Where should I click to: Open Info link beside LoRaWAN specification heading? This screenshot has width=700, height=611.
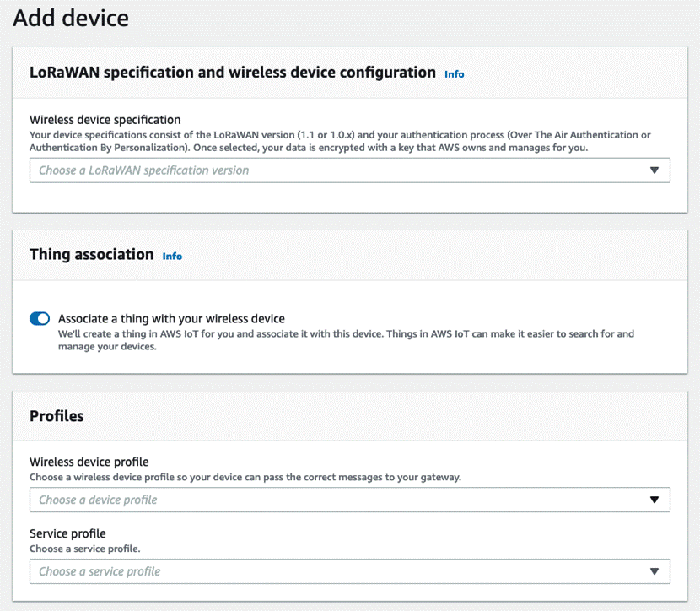coord(454,74)
